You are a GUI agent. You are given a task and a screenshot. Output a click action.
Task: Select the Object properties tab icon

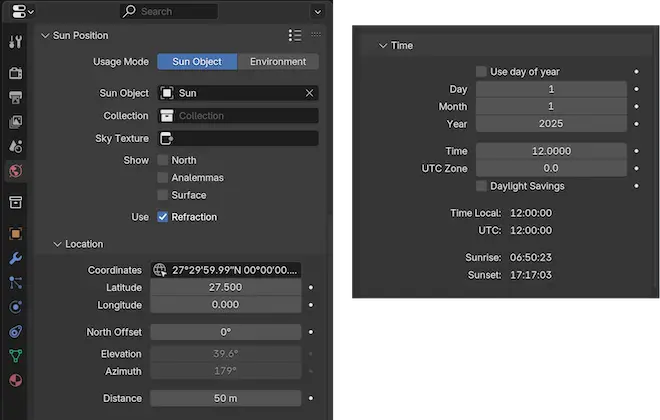(x=15, y=234)
